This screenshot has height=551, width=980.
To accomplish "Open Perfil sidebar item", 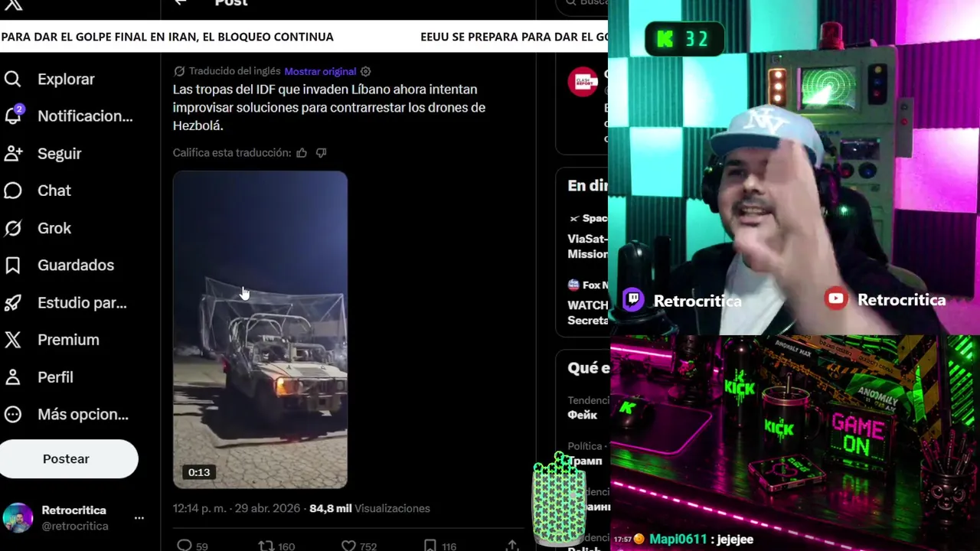I will [x=55, y=377].
